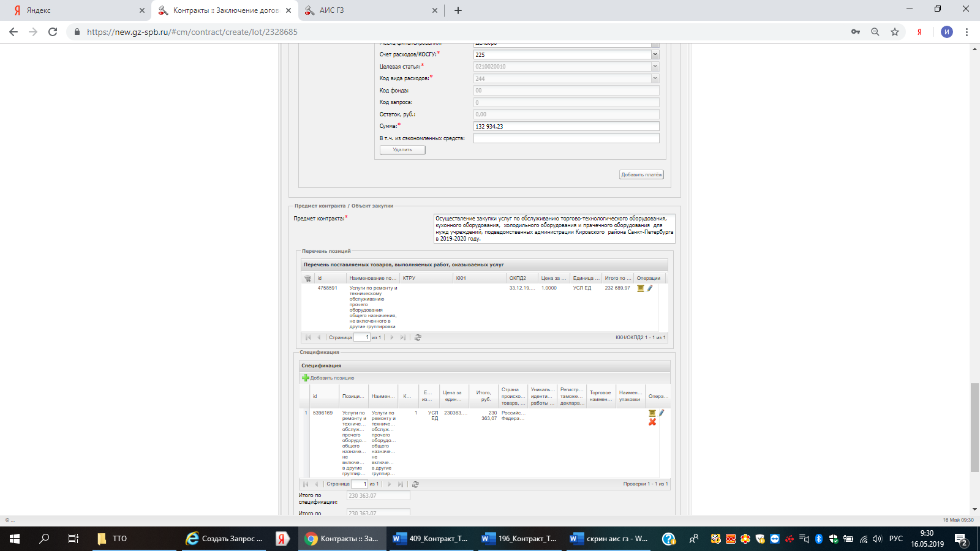
Task: Open TeamViewer tray icon
Action: pos(775,539)
